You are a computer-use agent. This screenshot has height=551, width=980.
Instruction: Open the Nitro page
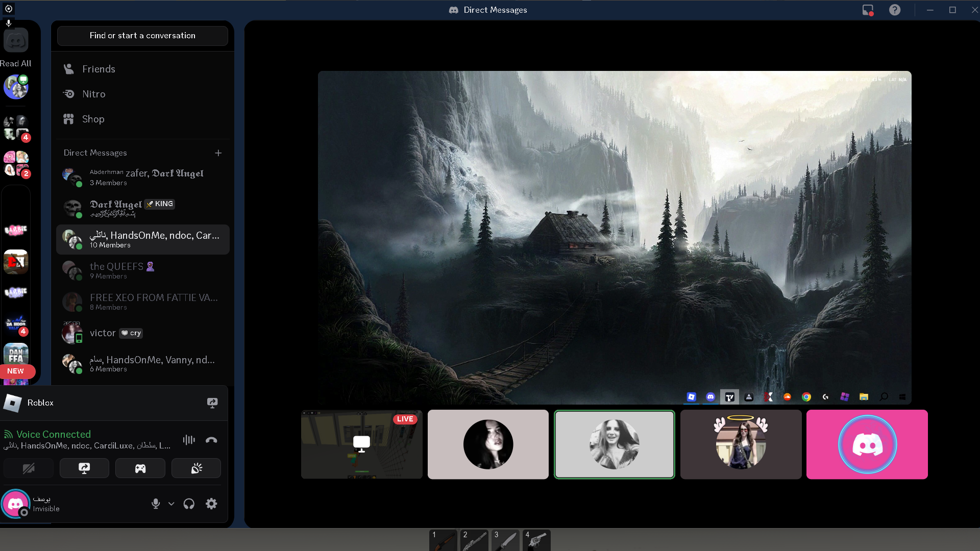94,94
